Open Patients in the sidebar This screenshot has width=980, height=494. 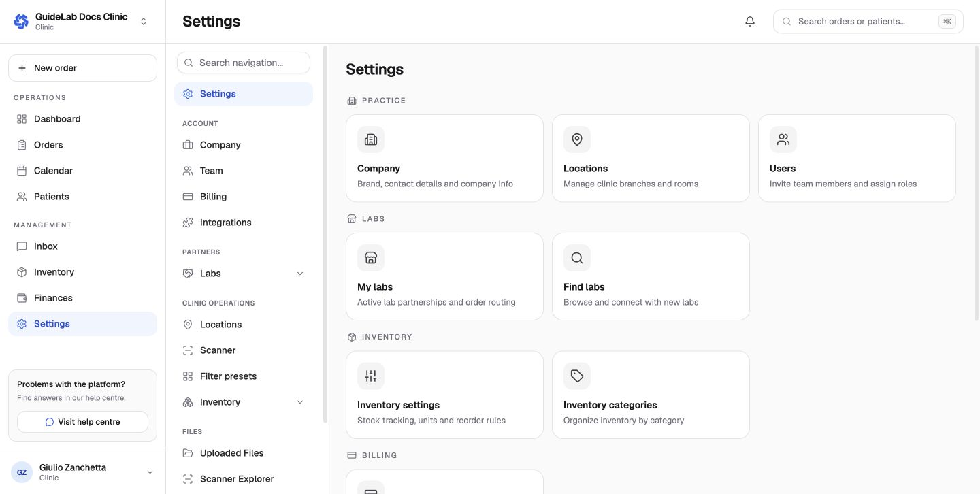click(x=82, y=197)
